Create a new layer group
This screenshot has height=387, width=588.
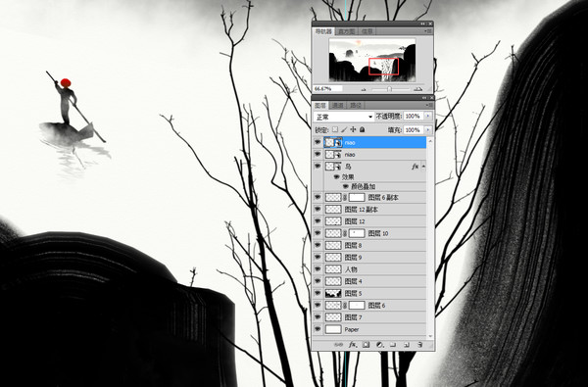click(393, 344)
